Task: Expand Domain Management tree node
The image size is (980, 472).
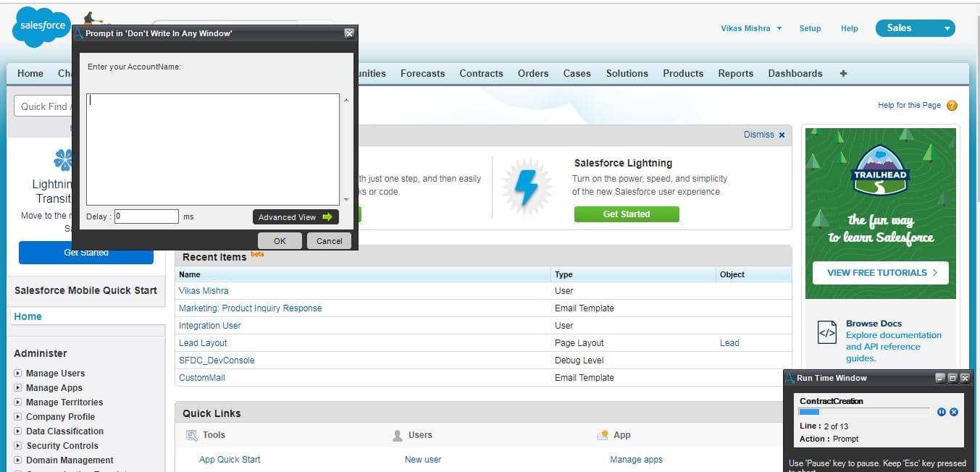Action: coord(18,460)
